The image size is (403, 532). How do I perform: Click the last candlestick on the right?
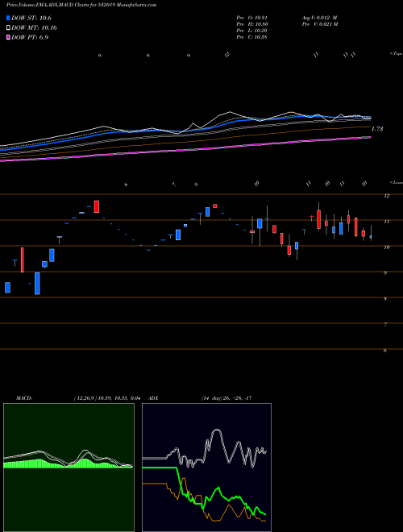click(371, 236)
